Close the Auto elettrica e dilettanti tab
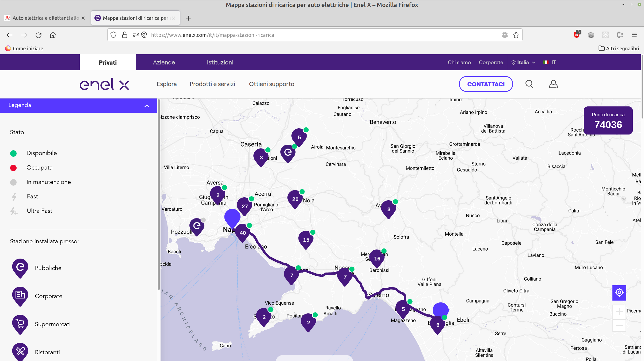644x361 pixels. click(83, 18)
